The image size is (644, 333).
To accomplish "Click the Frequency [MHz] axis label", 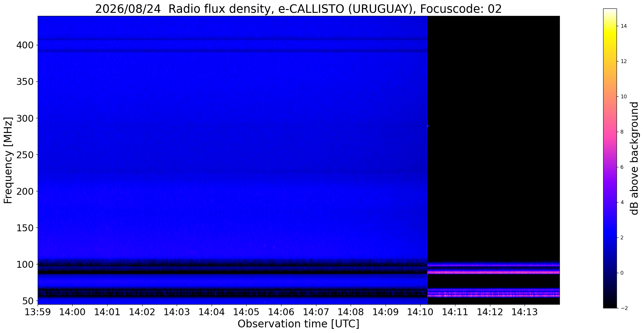I will point(8,160).
